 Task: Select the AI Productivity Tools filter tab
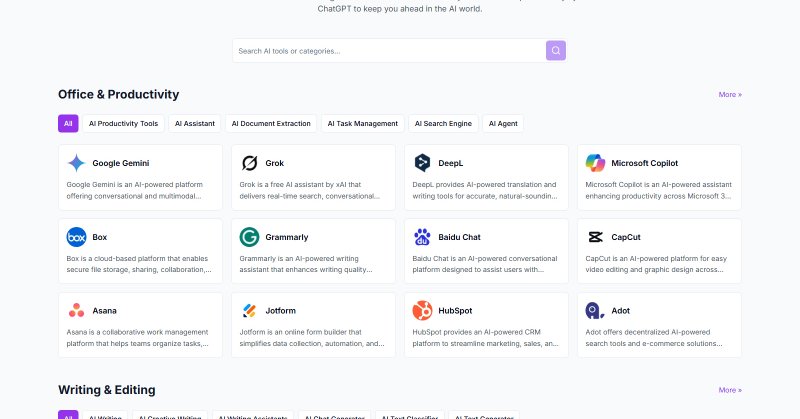tap(123, 124)
